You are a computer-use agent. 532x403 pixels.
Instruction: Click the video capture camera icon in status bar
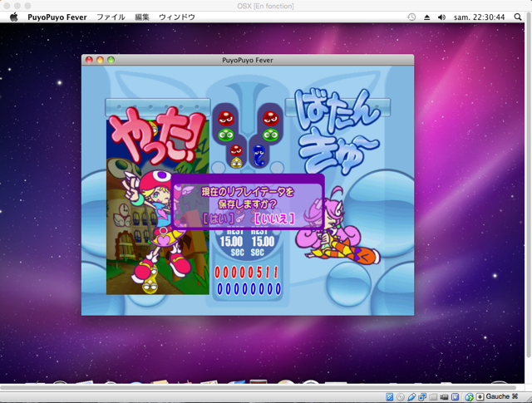pyautogui.click(x=444, y=396)
